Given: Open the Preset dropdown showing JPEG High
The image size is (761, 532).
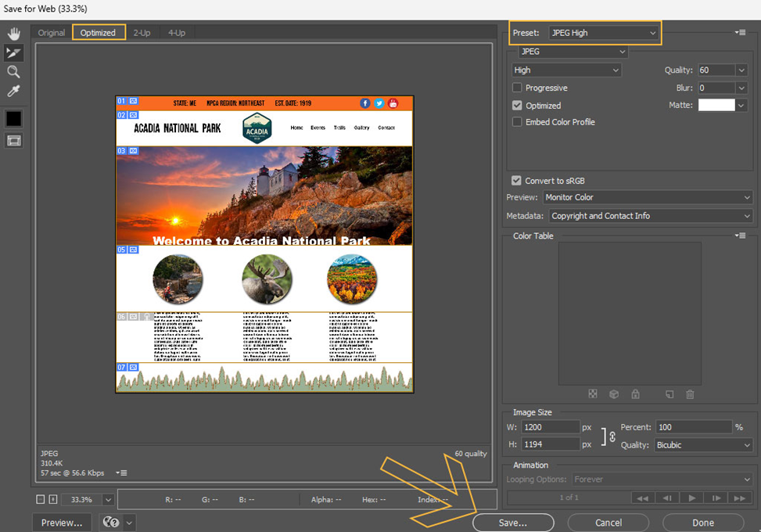Looking at the screenshot, I should (x=603, y=33).
